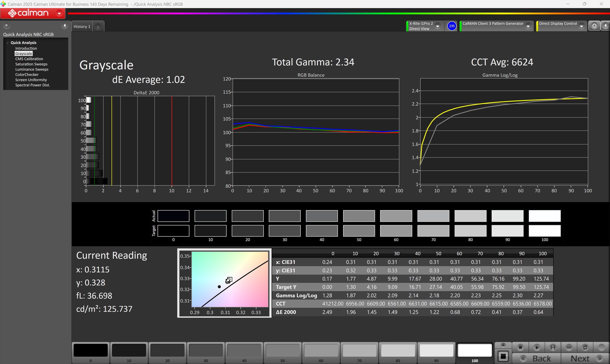Click the refresh arrows icon

click(585, 347)
